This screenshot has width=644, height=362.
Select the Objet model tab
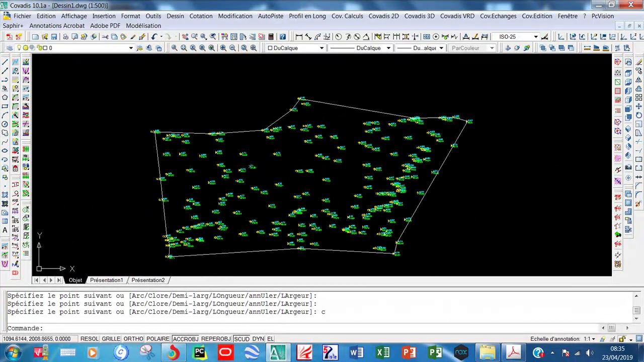point(75,280)
